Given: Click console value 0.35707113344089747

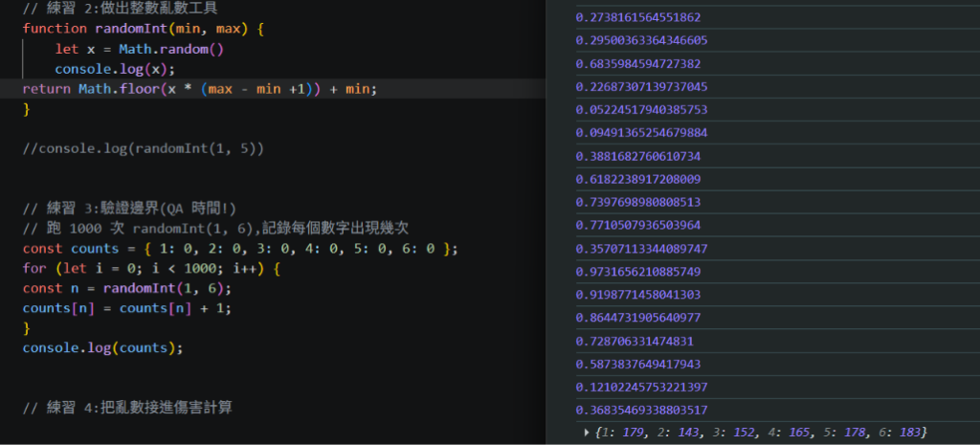Looking at the screenshot, I should coord(641,248).
